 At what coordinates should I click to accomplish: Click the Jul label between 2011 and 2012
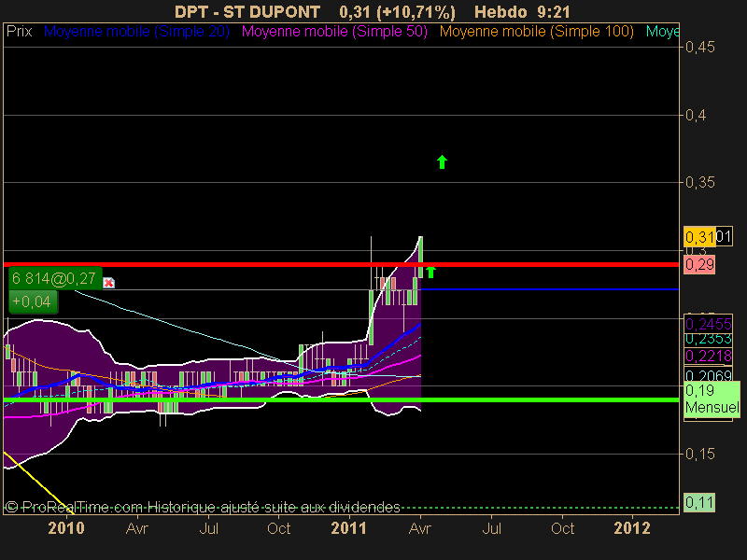click(492, 528)
